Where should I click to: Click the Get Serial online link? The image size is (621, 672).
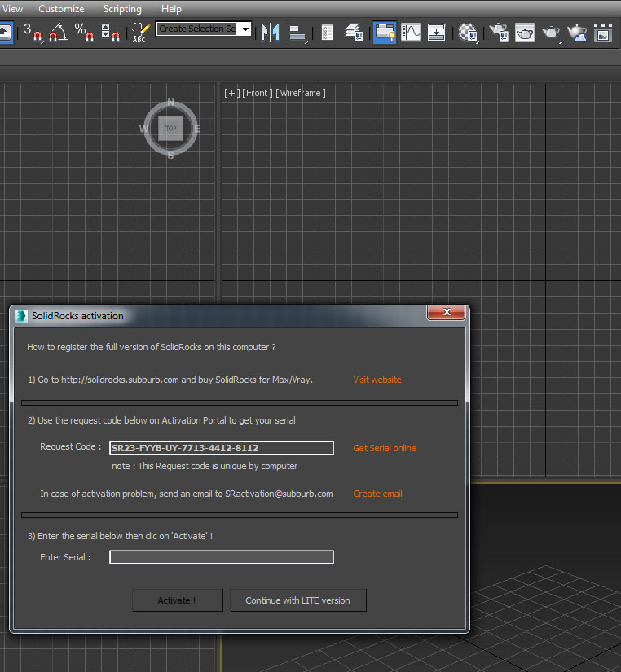385,448
